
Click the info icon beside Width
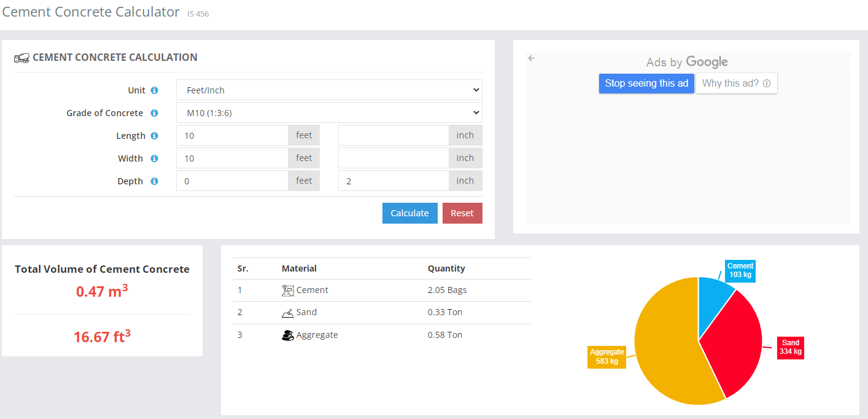(154, 159)
